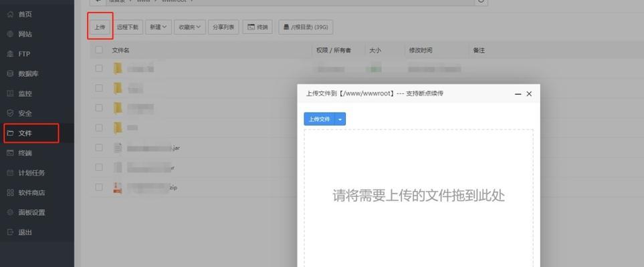The image size is (644, 267).
Task: Tick the checkbox for the zip file
Action: tap(99, 187)
